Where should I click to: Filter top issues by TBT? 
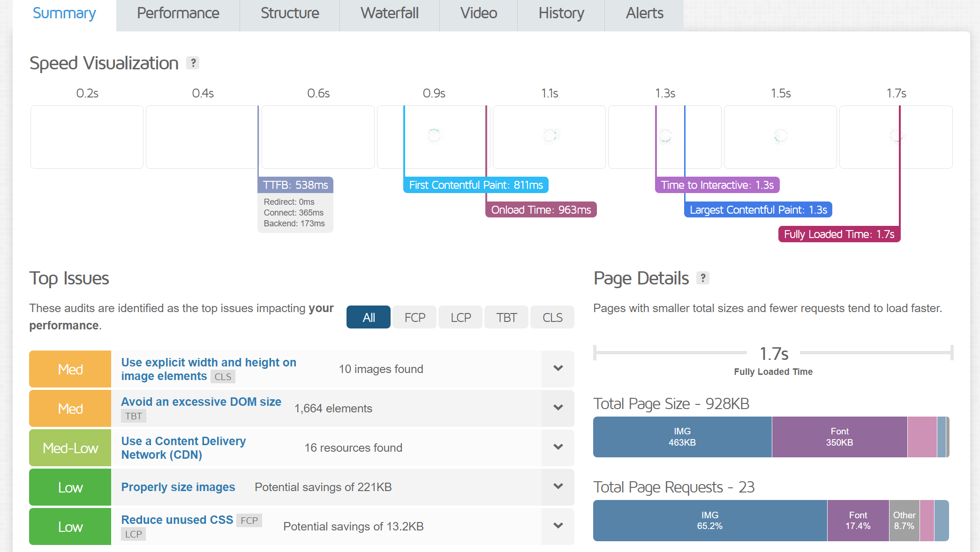pyautogui.click(x=506, y=317)
